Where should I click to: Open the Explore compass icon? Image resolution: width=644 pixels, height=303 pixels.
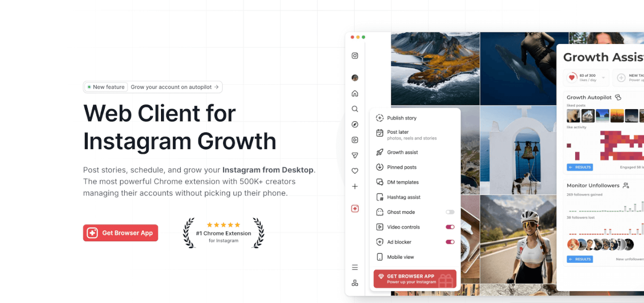pyautogui.click(x=355, y=124)
